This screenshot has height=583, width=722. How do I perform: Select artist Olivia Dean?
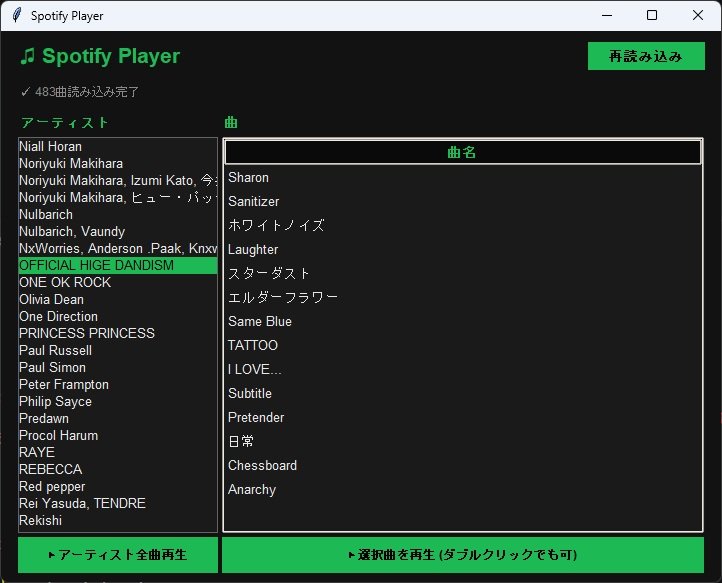[x=118, y=300]
